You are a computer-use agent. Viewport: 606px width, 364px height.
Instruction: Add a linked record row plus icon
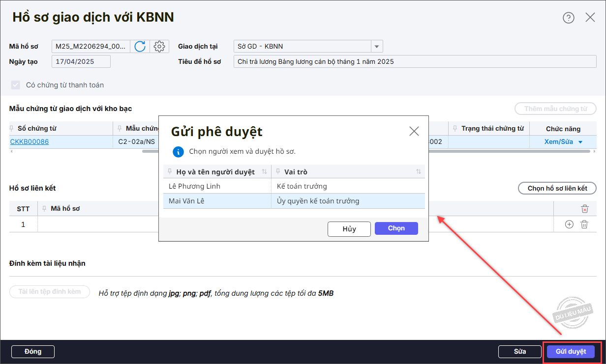pyautogui.click(x=569, y=224)
